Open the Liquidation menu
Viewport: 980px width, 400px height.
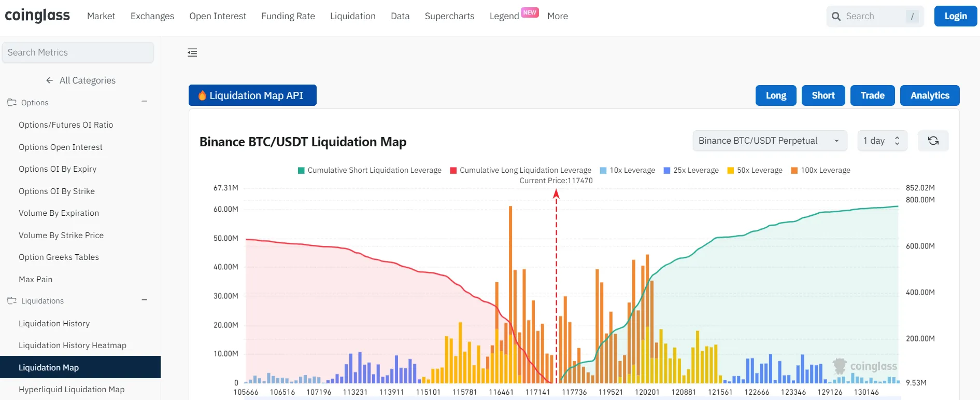[353, 16]
